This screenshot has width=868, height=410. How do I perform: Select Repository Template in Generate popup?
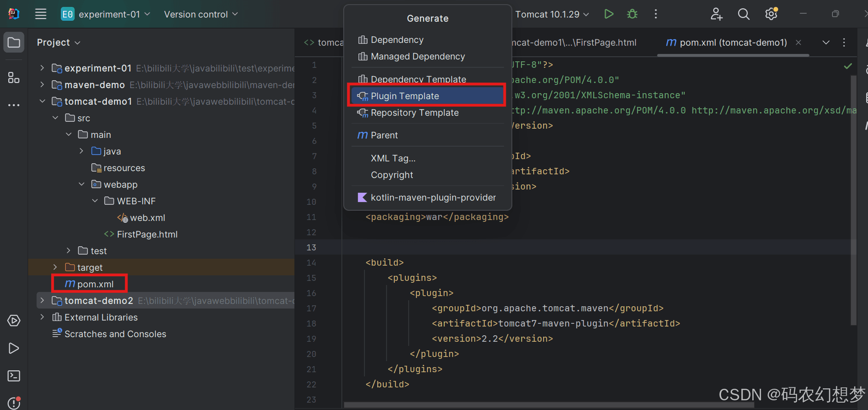414,113
